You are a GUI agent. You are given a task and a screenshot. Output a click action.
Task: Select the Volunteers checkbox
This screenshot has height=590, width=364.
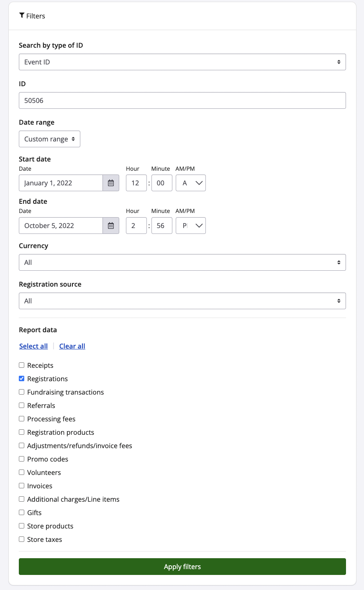pyautogui.click(x=22, y=472)
